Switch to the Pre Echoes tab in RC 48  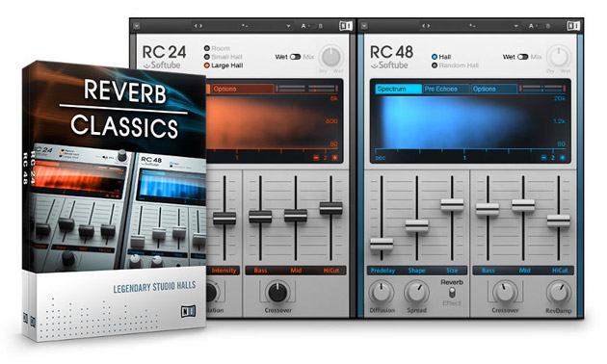click(446, 89)
